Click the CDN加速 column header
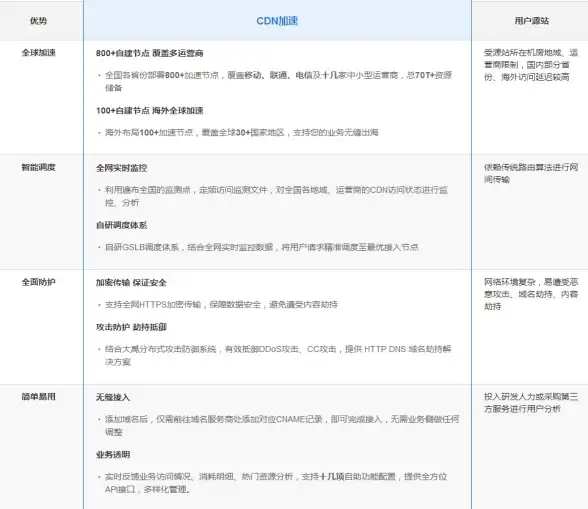This screenshot has height=509, width=588. click(277, 21)
